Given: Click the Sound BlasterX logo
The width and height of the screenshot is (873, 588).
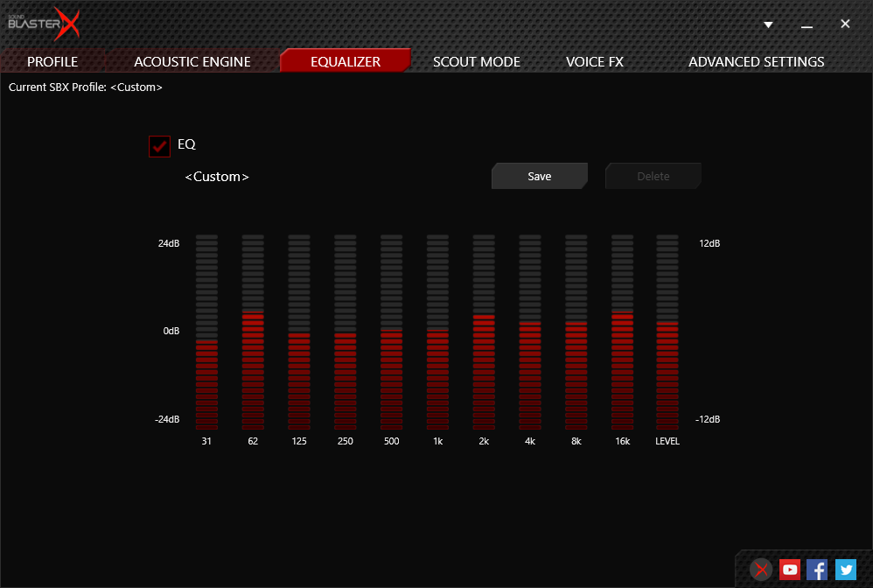Looking at the screenshot, I should click(x=44, y=24).
